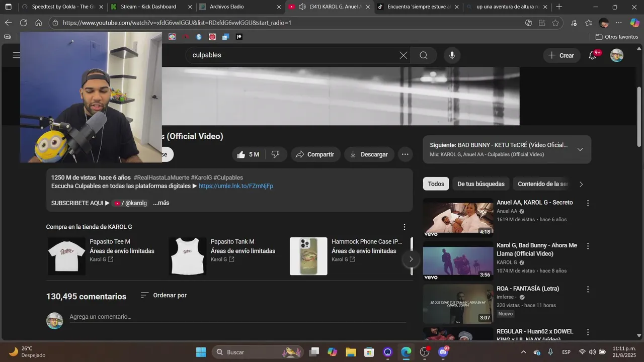Viewport: 644px width, 362px height.
Task: Add page to favorites star icon
Action: (x=555, y=23)
